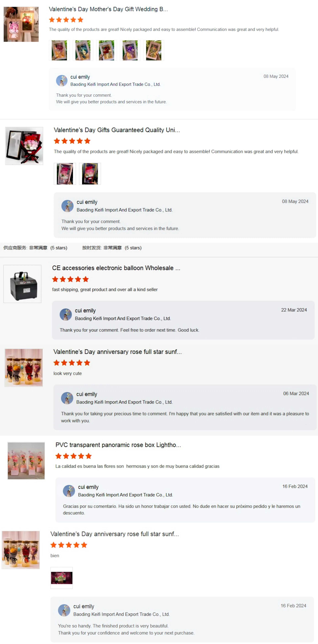The height and width of the screenshot is (644, 318).
Task: Click the PVC rose box product thumbnail
Action: pos(26,460)
